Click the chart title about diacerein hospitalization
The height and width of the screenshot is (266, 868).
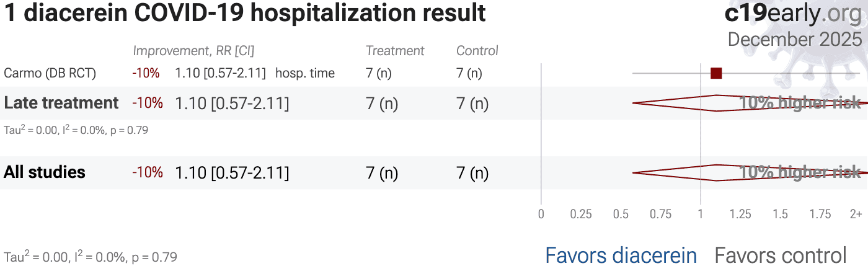click(245, 14)
